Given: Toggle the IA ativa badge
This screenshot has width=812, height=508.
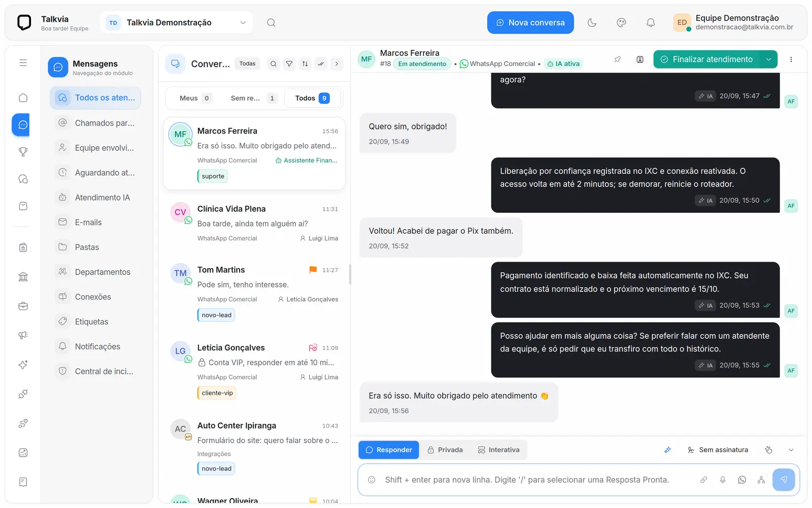Looking at the screenshot, I should pyautogui.click(x=563, y=64).
